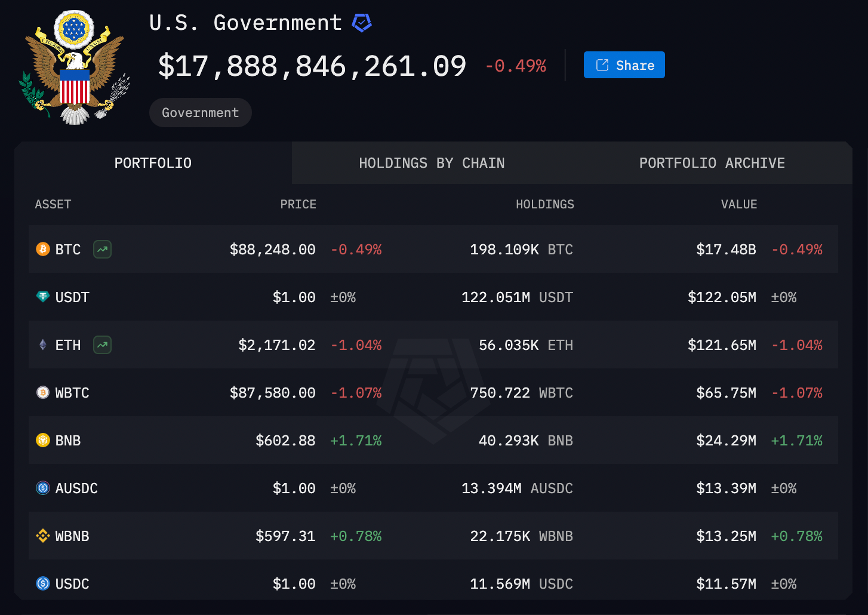Screen dimensions: 868x615
Task: Click the U.S. Government eagle seal logo
Action: pos(73,66)
